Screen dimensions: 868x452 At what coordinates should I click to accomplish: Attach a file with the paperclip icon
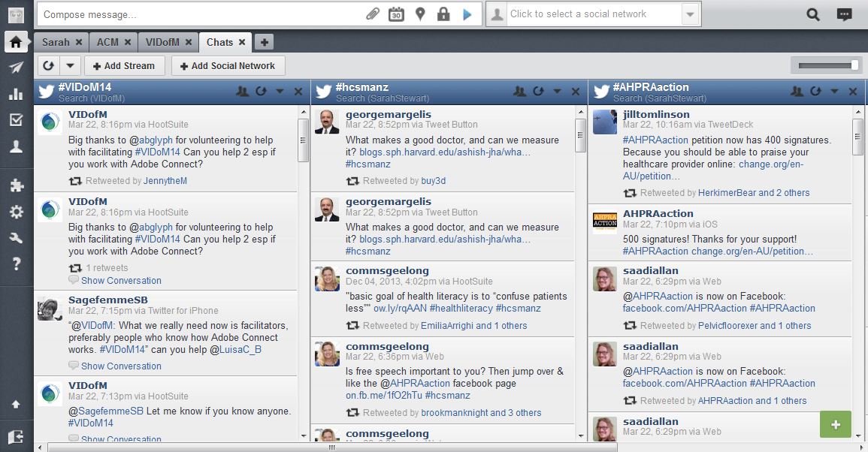point(373,14)
